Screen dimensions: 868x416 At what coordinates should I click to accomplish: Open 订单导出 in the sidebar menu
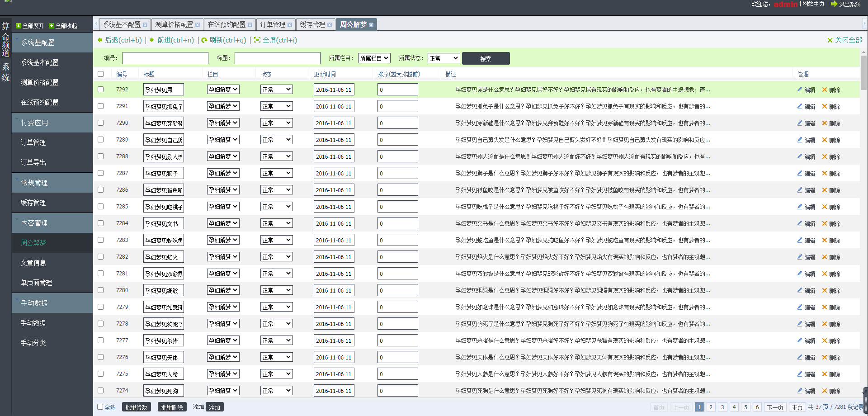(x=33, y=162)
